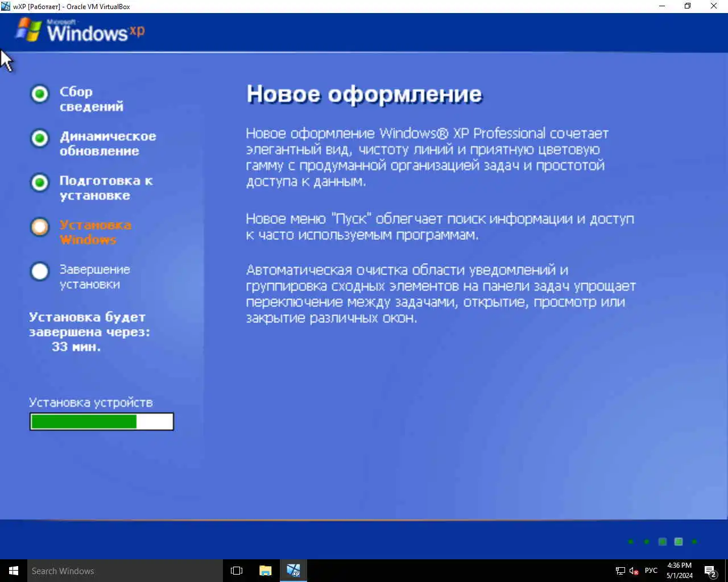The width and height of the screenshot is (728, 582).
Task: Click the "Установка будет завершена через:" text
Action: coord(89,325)
